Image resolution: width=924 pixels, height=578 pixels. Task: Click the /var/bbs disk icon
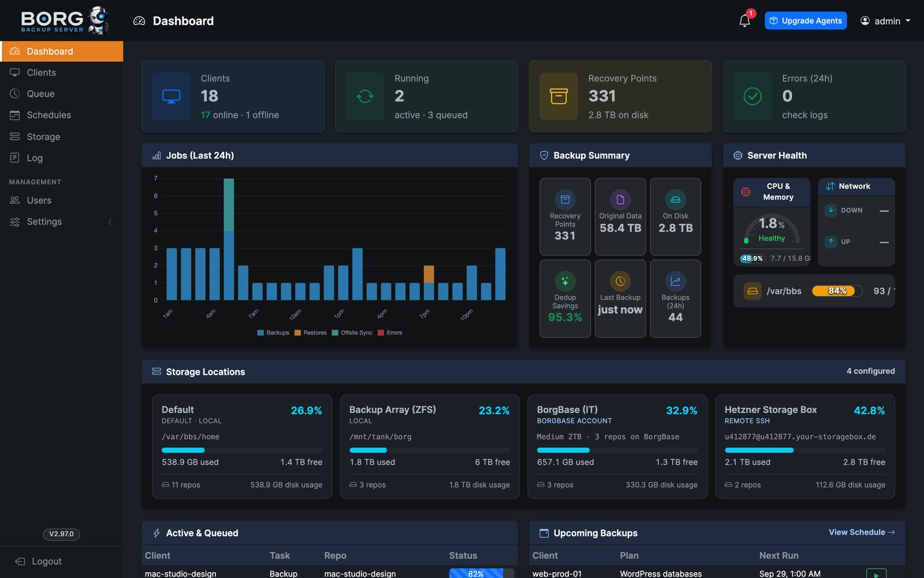[x=752, y=291]
